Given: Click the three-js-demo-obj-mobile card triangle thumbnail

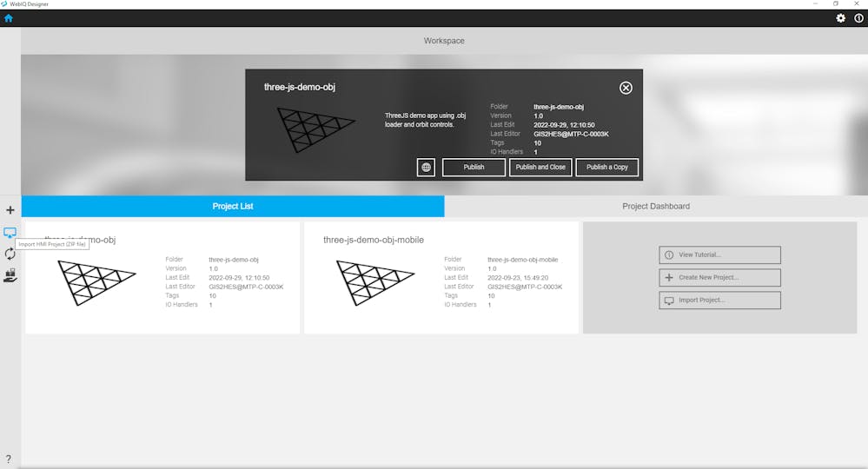Looking at the screenshot, I should (375, 282).
